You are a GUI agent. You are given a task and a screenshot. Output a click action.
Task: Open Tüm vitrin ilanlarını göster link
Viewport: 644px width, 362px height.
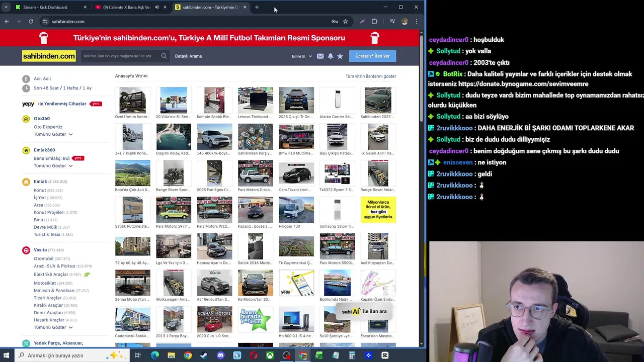(x=371, y=76)
